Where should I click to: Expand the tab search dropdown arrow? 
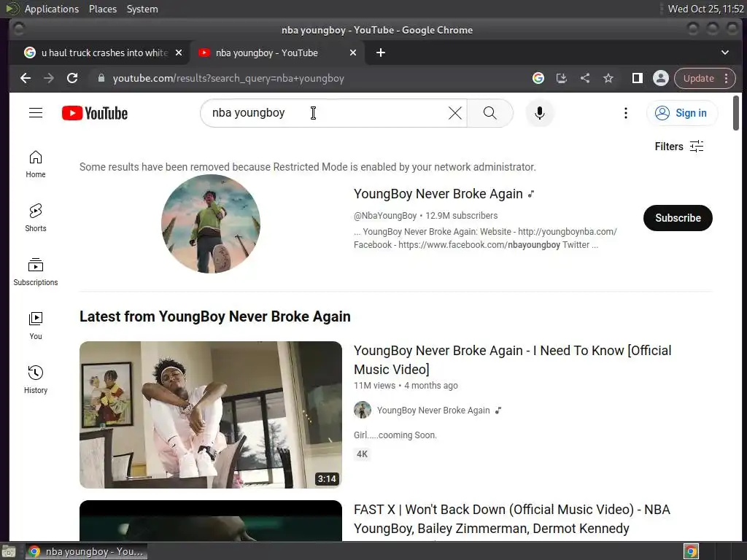[724, 52]
